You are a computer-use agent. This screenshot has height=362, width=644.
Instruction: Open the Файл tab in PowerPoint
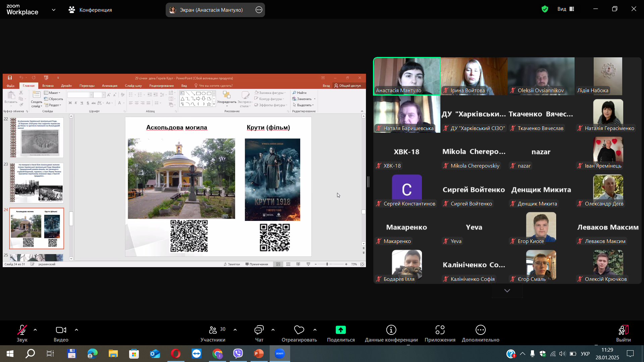point(10,86)
